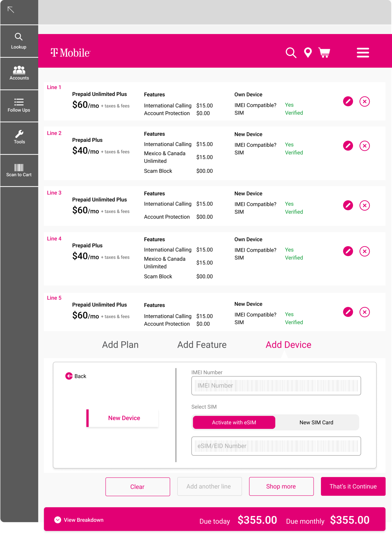Switch to the Add Plan tab
Viewport: 392px width, 534px height.
[120, 345]
